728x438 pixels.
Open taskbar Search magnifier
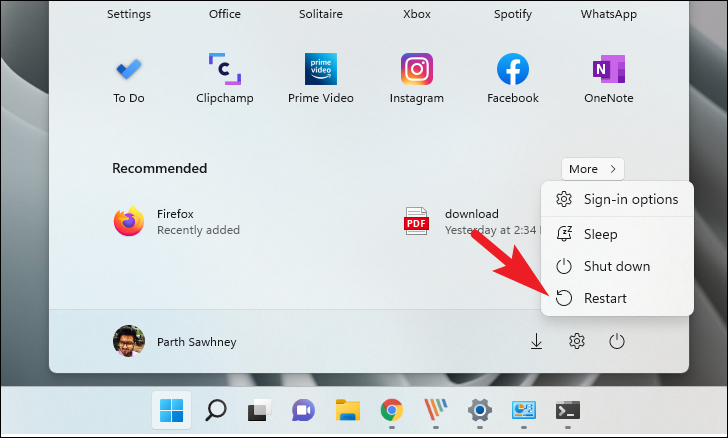[215, 410]
